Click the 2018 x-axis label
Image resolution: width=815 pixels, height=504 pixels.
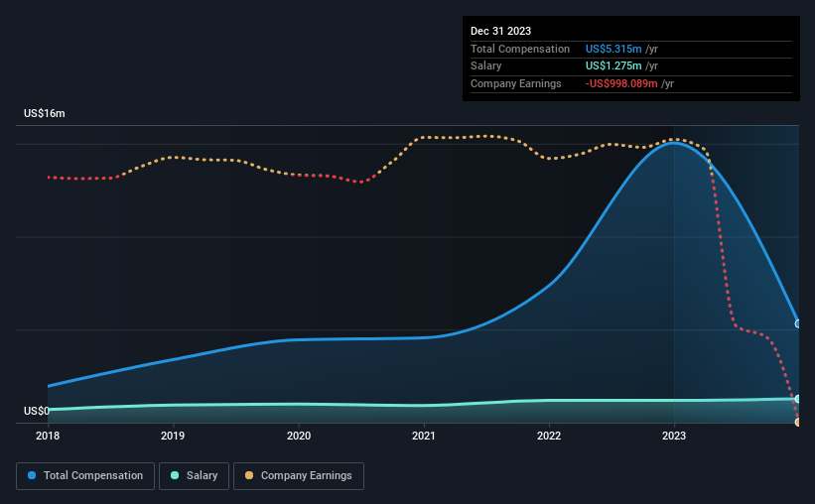click(48, 436)
